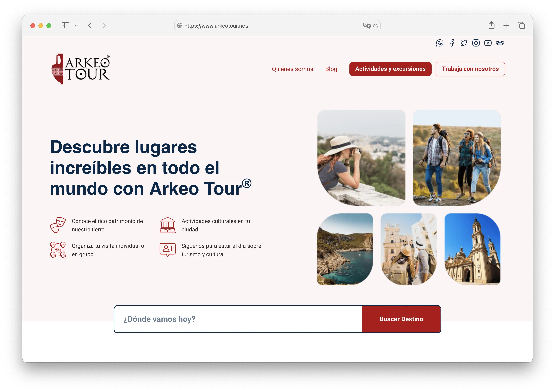
Task: Open the TripAdvisor social icon
Action: point(500,43)
